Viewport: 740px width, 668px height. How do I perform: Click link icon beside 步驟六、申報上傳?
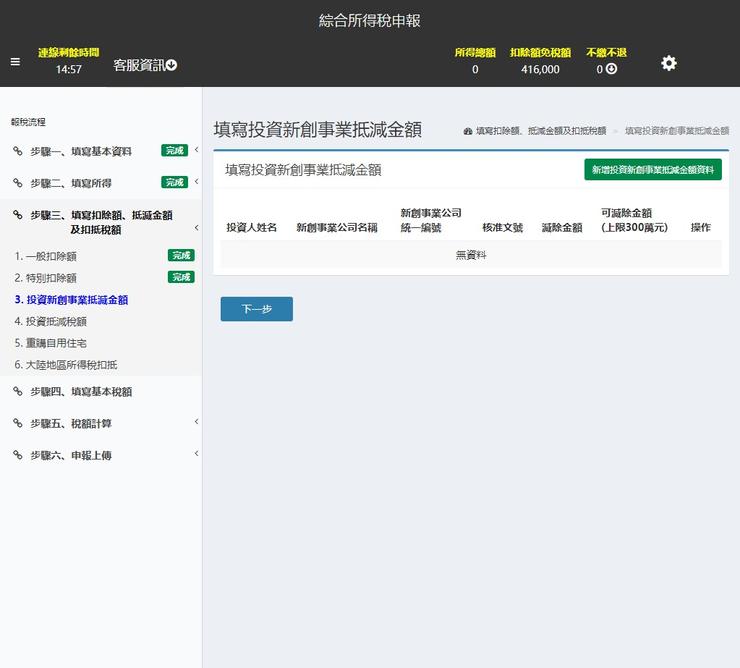click(x=18, y=455)
